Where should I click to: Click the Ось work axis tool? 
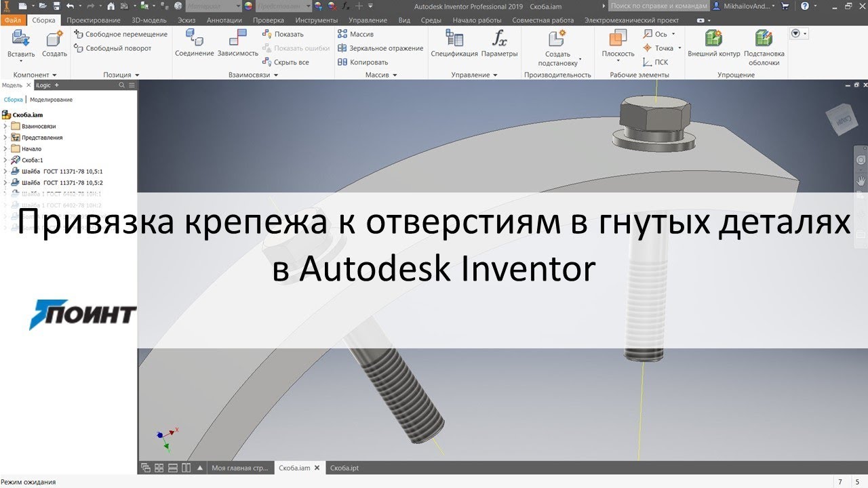pyautogui.click(x=655, y=34)
